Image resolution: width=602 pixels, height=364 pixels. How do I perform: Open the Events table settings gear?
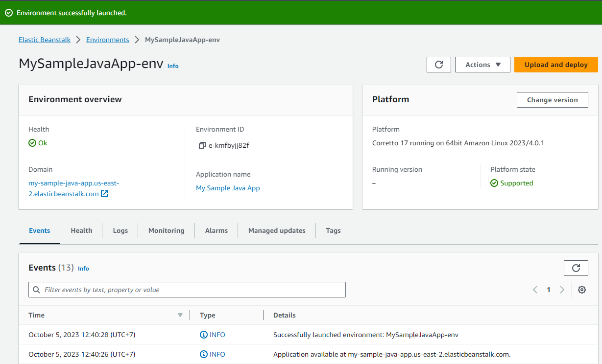tap(582, 290)
